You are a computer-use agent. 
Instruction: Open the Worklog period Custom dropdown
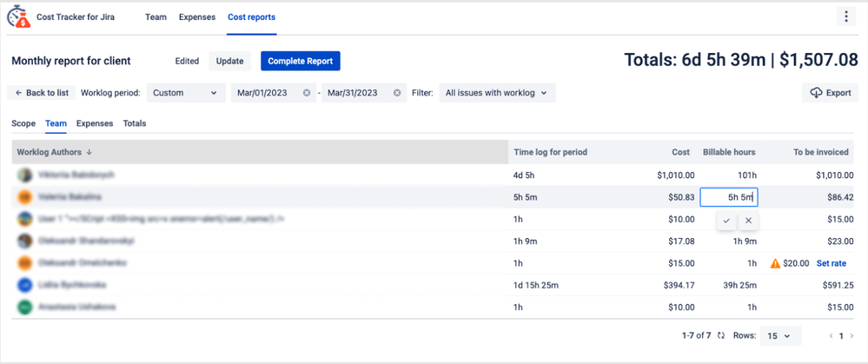point(186,93)
